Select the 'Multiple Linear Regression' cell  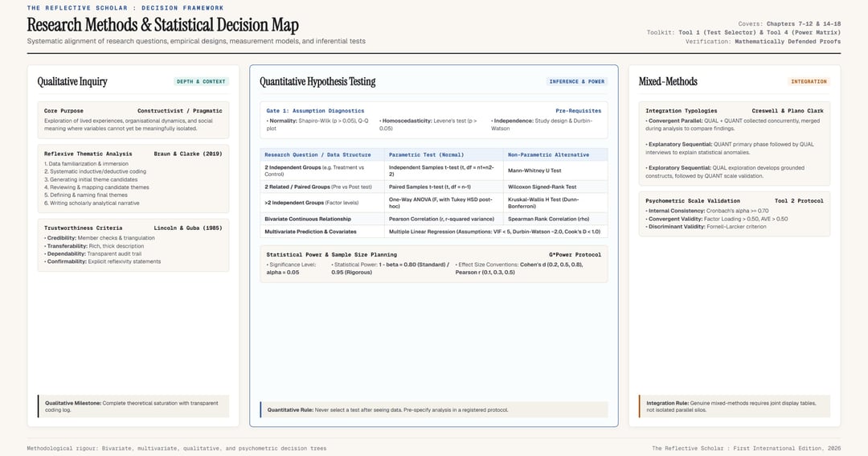tap(496, 232)
